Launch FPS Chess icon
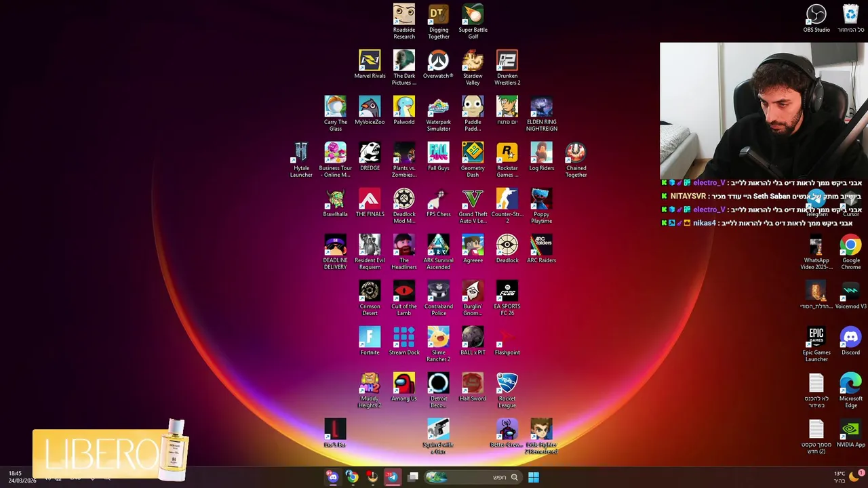The image size is (868, 488). click(x=439, y=203)
